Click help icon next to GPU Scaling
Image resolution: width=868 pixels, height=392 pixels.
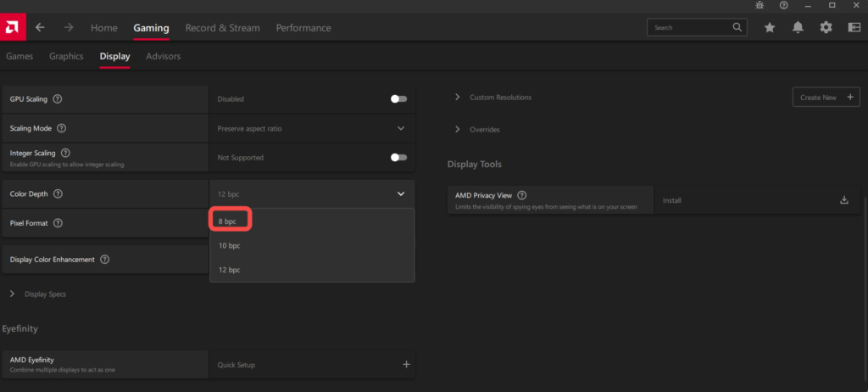(58, 98)
